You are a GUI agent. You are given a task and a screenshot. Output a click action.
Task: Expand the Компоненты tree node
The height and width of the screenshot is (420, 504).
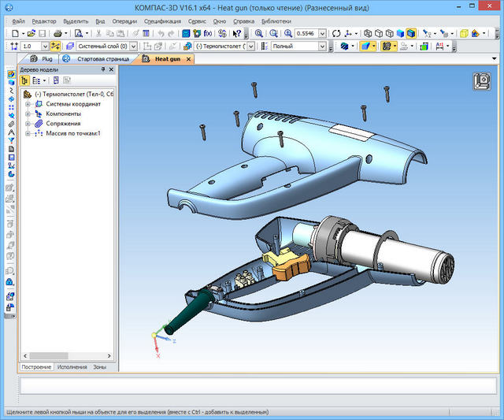[28, 113]
